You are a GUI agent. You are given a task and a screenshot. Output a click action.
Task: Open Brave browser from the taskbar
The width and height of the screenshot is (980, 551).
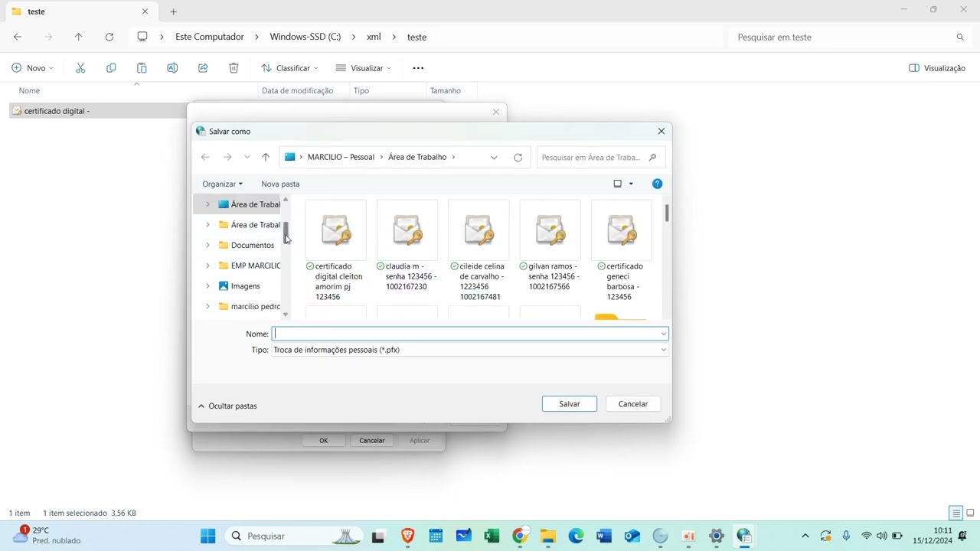coord(407,536)
